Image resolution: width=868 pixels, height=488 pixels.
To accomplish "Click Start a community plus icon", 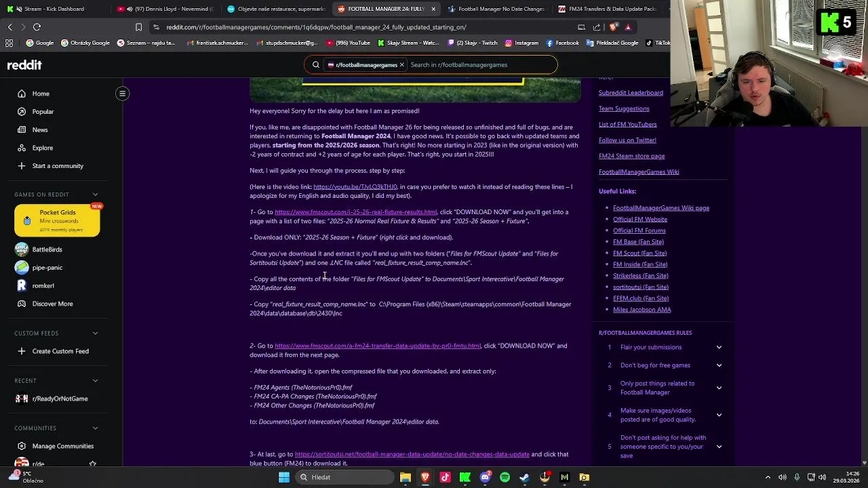I will coord(22,166).
